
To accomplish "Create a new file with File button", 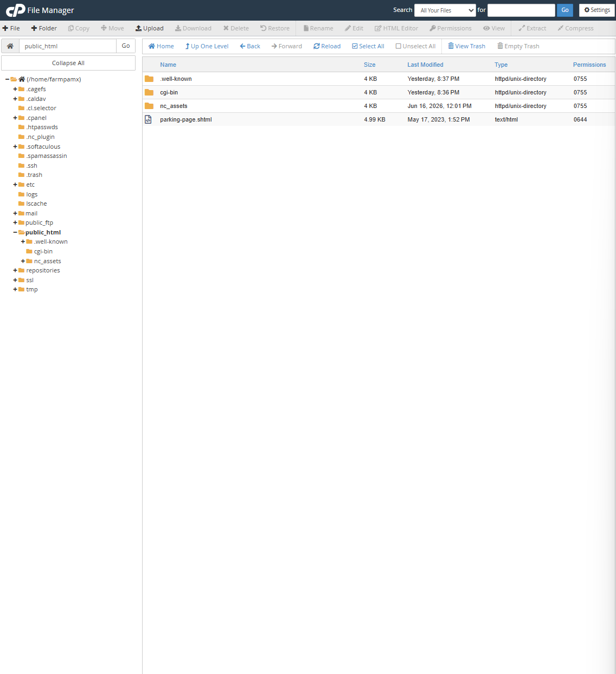I will pyautogui.click(x=11, y=28).
